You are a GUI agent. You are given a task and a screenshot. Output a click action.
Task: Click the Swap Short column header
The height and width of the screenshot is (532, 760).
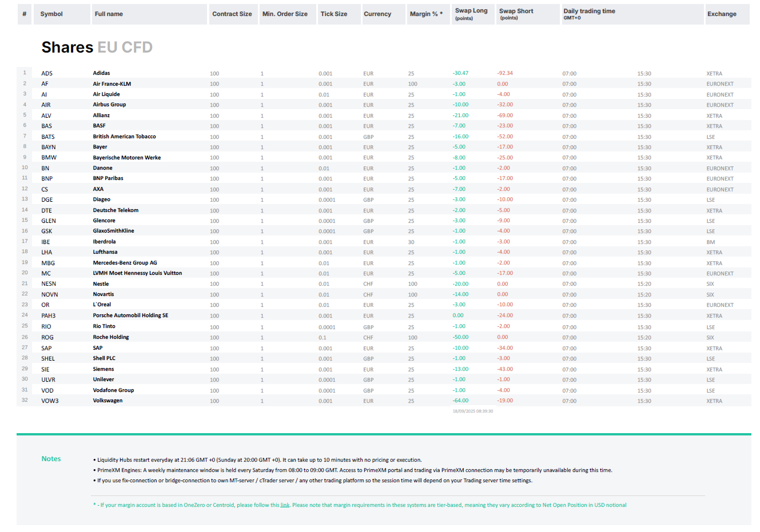[528, 14]
